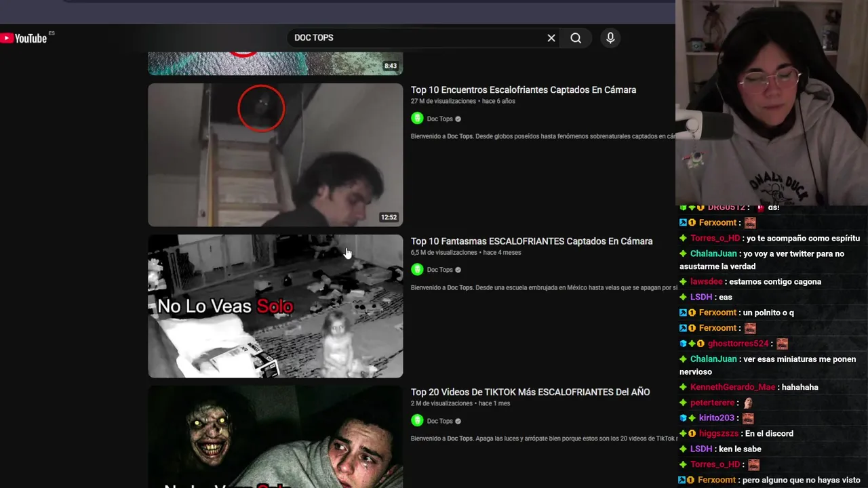868x488 pixels.
Task: Run search with the magnifier button
Action: (x=576, y=38)
